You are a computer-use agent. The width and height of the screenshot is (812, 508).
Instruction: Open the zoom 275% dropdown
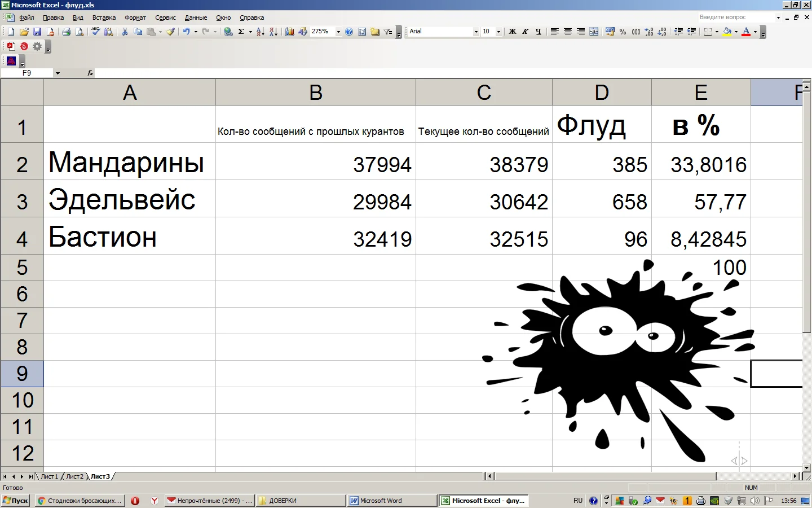(x=338, y=32)
